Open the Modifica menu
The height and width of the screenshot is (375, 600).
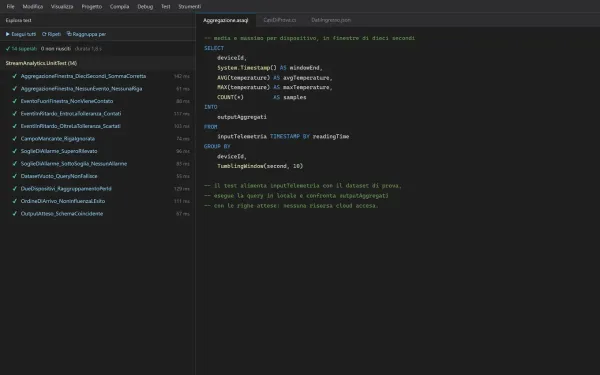point(33,7)
